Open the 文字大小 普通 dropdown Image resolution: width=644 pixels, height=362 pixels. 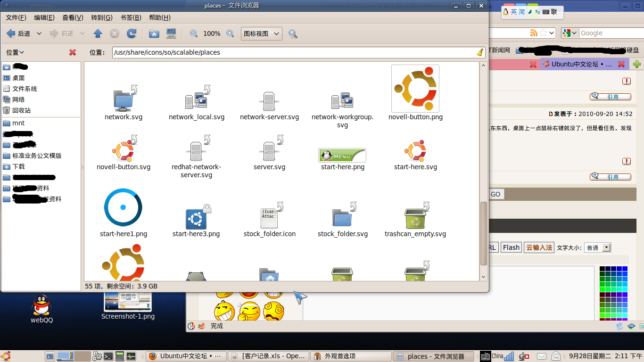597,247
